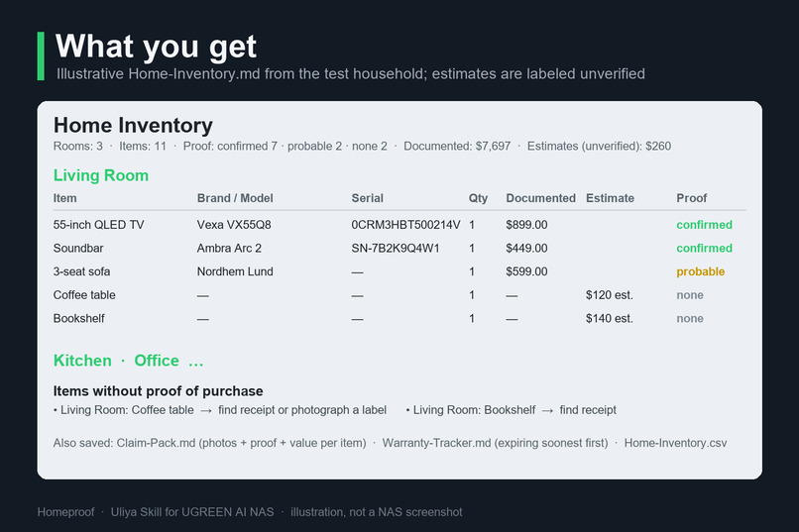Image resolution: width=799 pixels, height=532 pixels.
Task: Select serial 'SN-7B2K9Q4W1'
Action: pyautogui.click(x=396, y=248)
